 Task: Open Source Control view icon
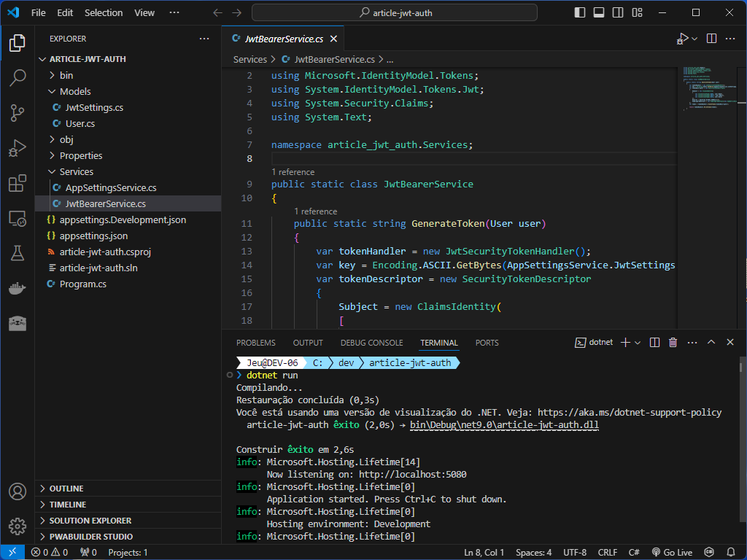pyautogui.click(x=18, y=113)
